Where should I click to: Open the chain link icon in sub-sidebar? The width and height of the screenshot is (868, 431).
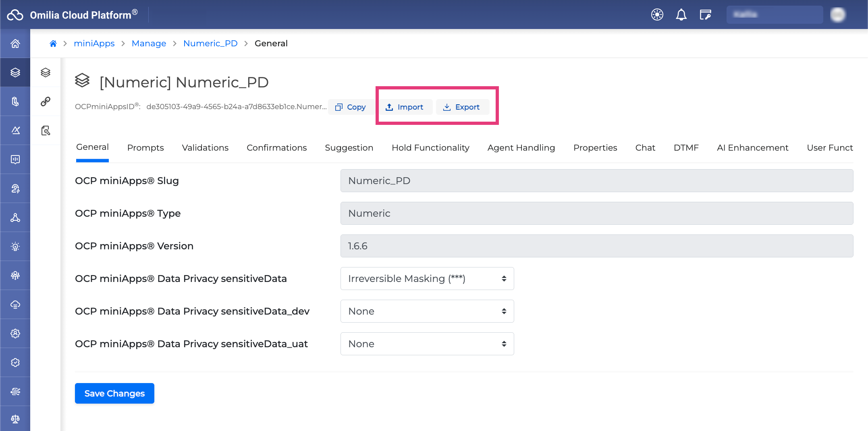pos(46,102)
